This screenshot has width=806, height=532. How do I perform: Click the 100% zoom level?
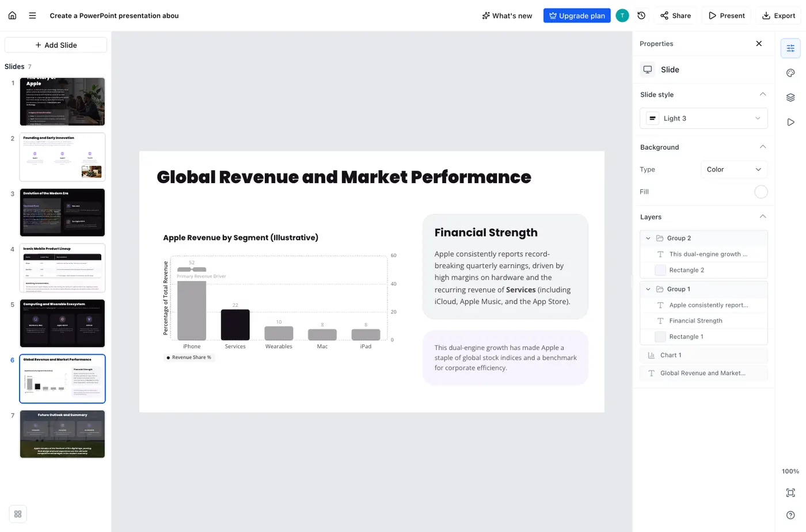(790, 471)
